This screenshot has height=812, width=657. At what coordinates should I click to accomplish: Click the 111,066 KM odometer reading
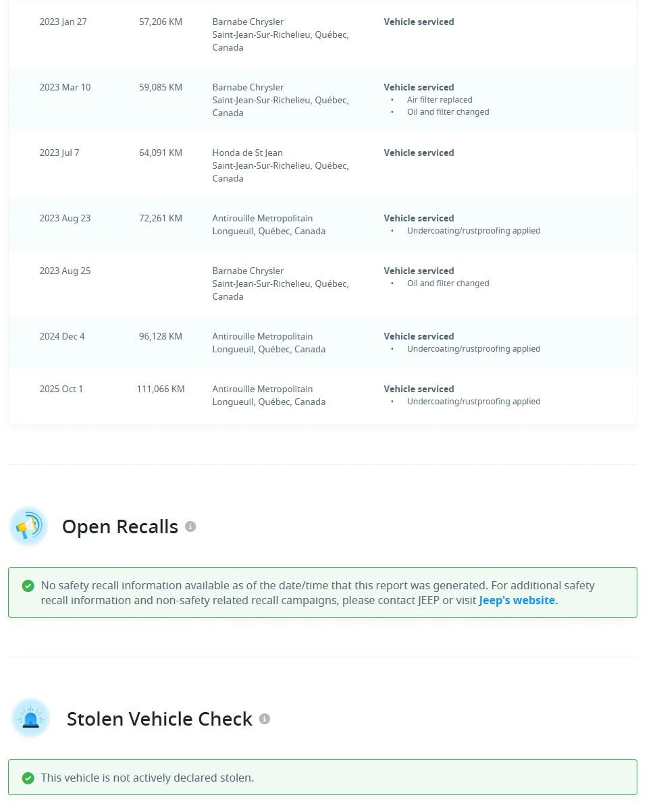coord(161,389)
